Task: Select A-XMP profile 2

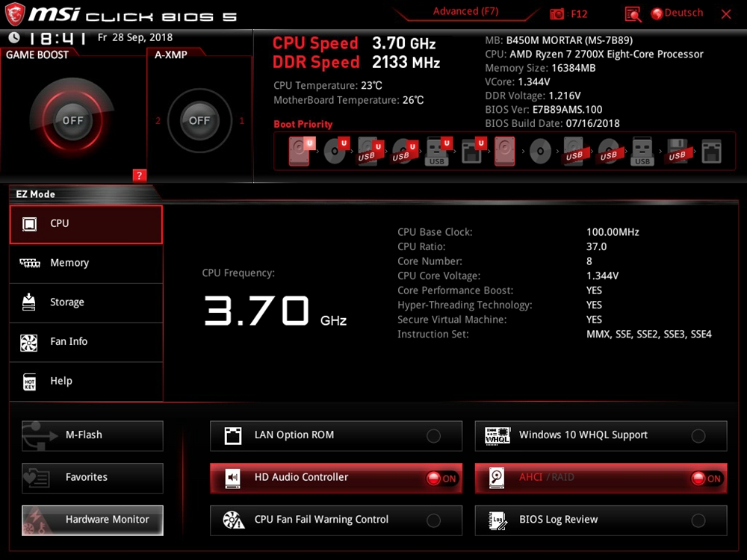Action: click(x=158, y=120)
